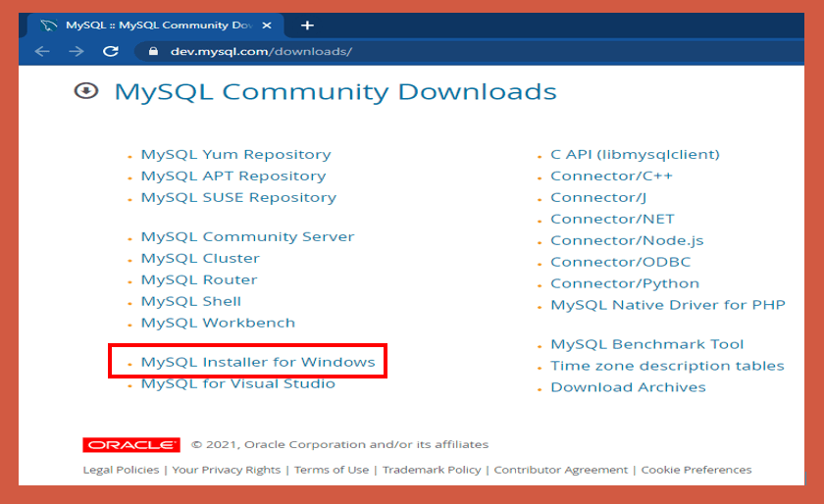Open Legal Policies footer link
Viewport: 824px width, 504px height.
(x=121, y=470)
